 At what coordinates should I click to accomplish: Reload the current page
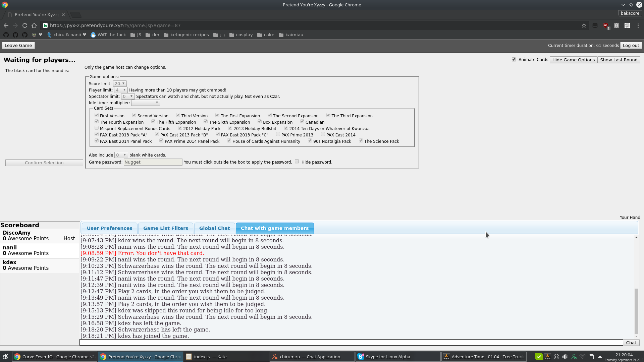[25, 25]
